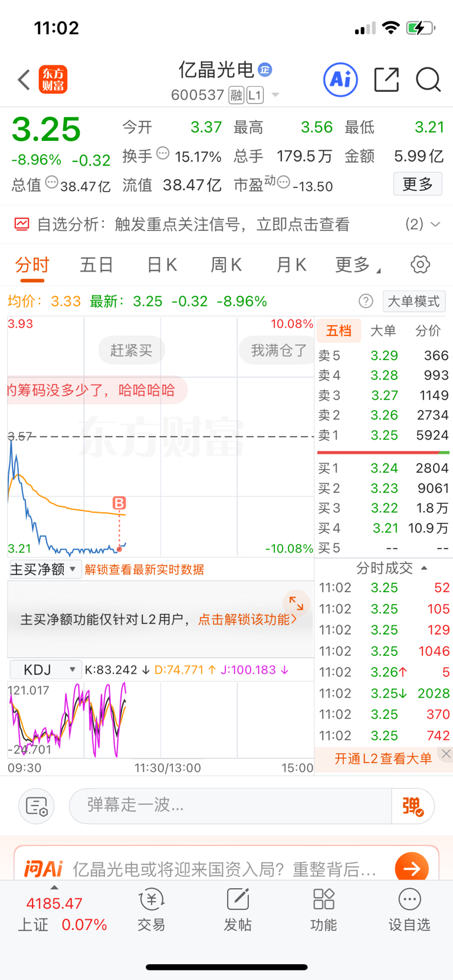Tap the bullet comment settings icon
Viewport: 453px width, 980px height.
(x=37, y=806)
